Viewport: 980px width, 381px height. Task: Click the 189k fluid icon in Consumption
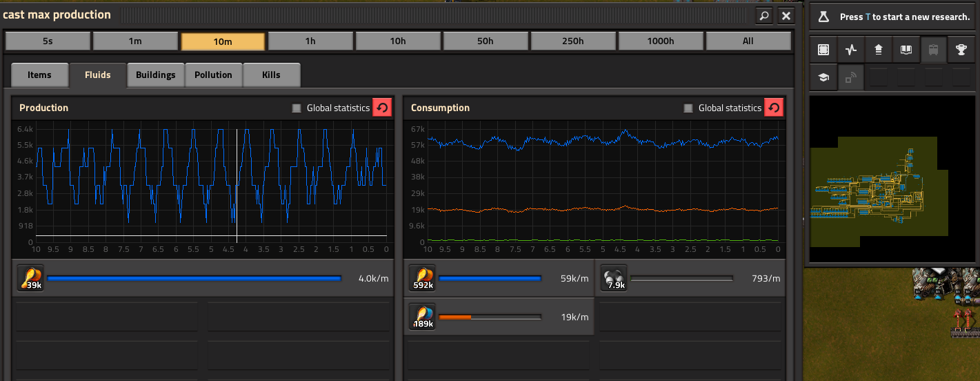coord(421,317)
